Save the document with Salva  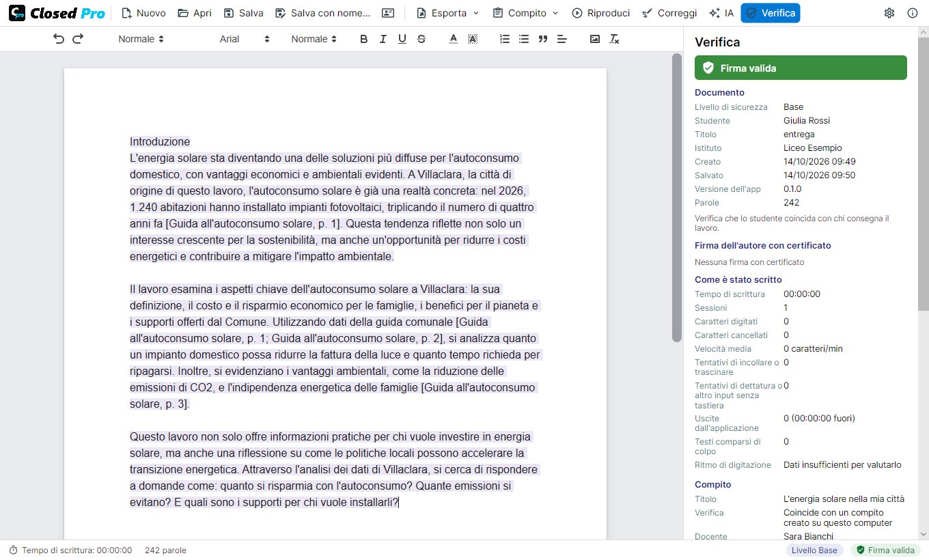coord(243,13)
